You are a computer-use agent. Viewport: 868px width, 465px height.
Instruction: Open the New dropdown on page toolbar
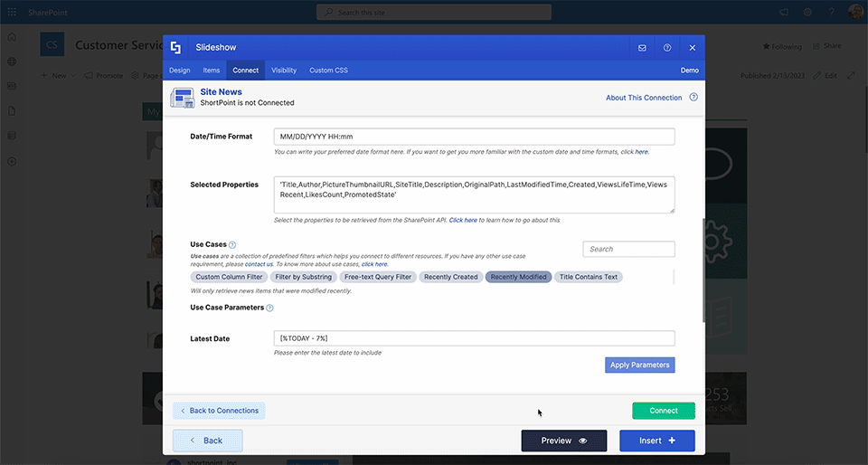(x=58, y=76)
